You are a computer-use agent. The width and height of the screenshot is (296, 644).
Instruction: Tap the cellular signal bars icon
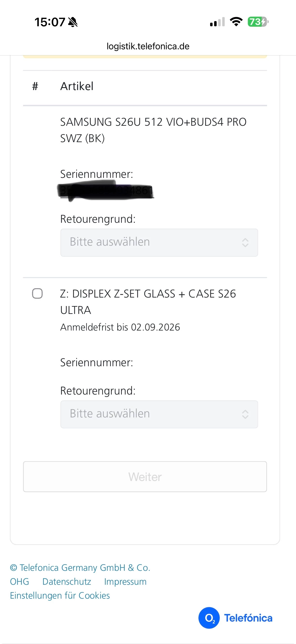point(217,22)
